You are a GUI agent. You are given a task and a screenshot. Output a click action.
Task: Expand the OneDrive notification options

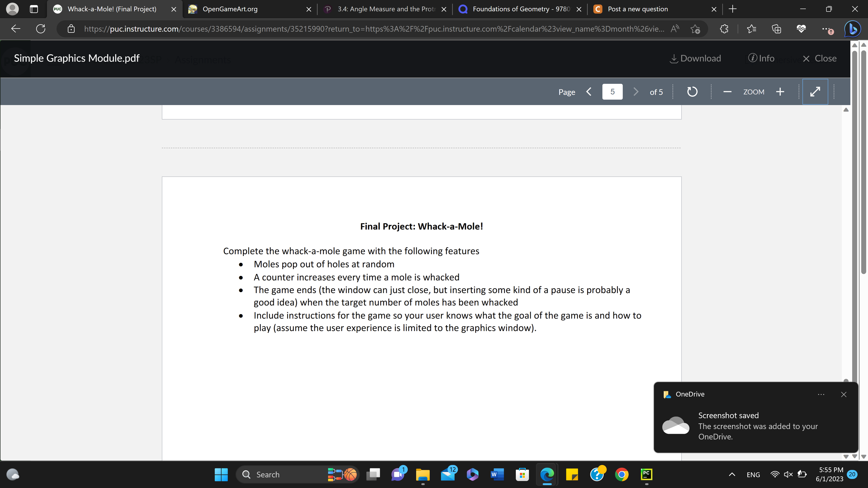coord(821,394)
